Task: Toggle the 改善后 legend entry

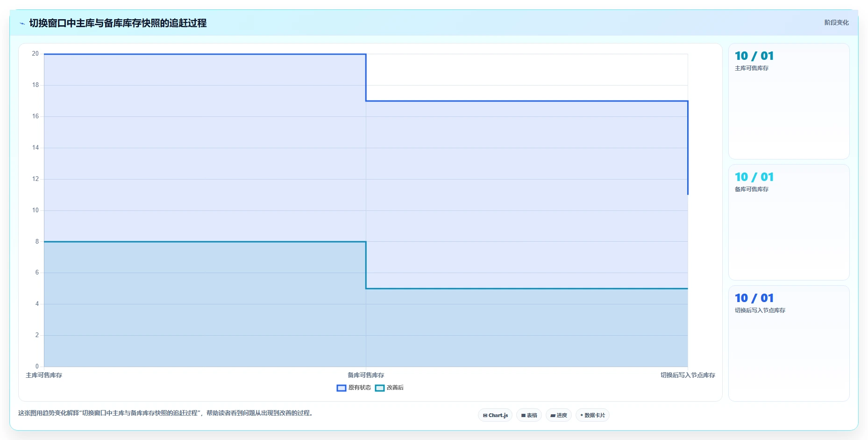Action: point(389,388)
